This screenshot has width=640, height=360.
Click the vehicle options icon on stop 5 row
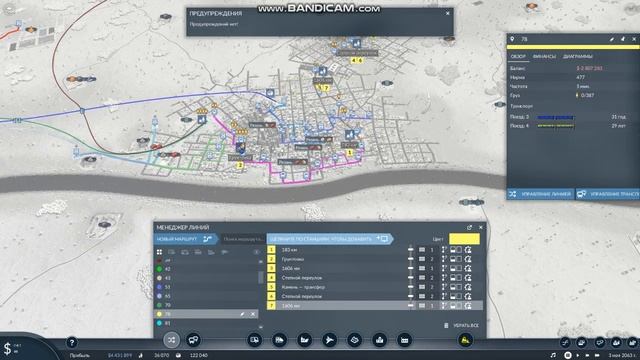click(x=468, y=287)
